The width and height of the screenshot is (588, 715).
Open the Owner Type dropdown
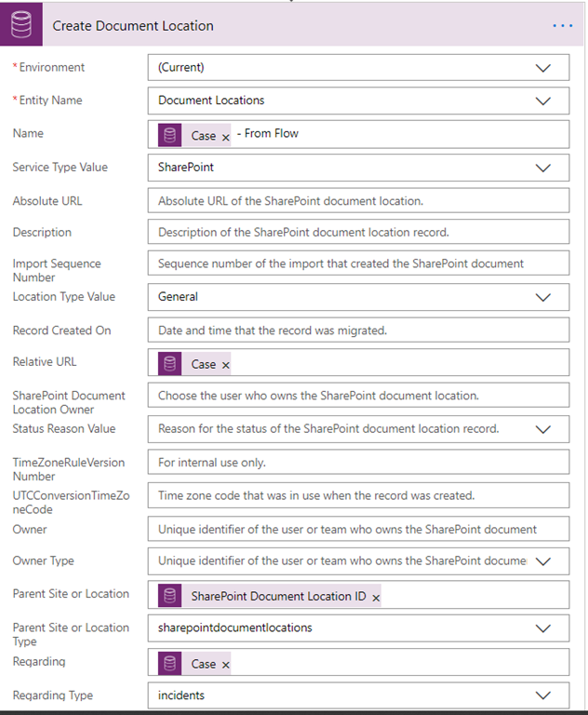pyautogui.click(x=542, y=561)
